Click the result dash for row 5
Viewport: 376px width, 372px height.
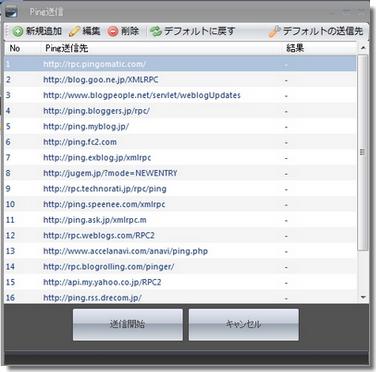point(286,127)
